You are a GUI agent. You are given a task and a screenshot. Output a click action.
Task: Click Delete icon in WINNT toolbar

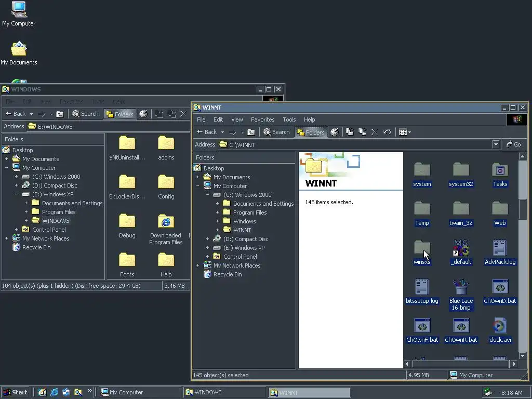(x=374, y=132)
